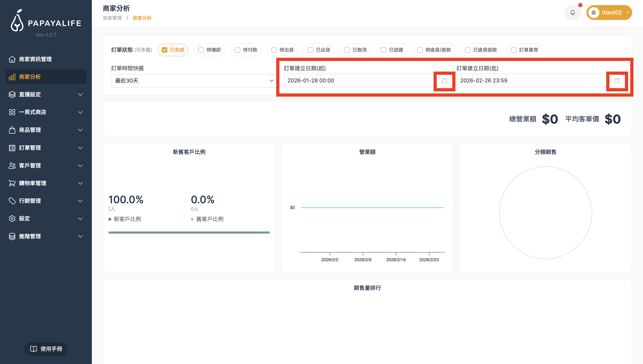643x364 pixels.
Task: Click the 訂單建立日期(起) date input field
Action: pyautogui.click(x=358, y=80)
